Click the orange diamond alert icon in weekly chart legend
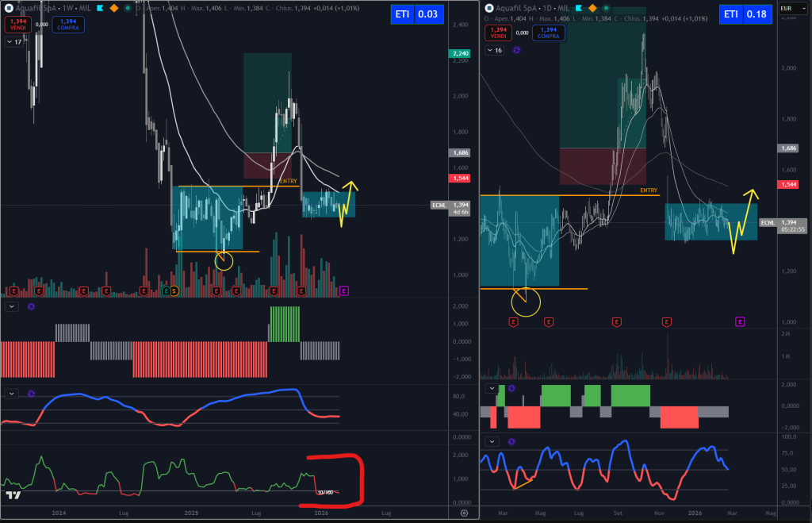812x523 pixels. (114, 8)
